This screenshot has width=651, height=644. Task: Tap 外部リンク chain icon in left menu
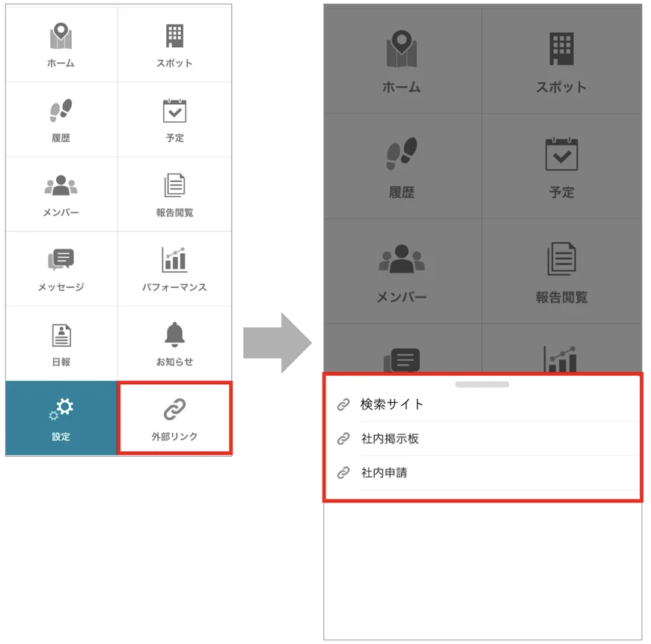[174, 410]
